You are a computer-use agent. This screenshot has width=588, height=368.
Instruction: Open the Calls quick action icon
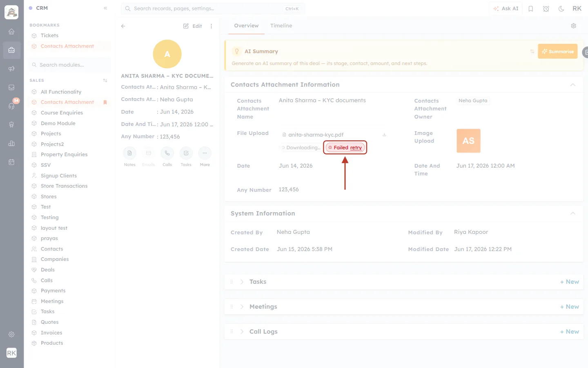coord(167,153)
